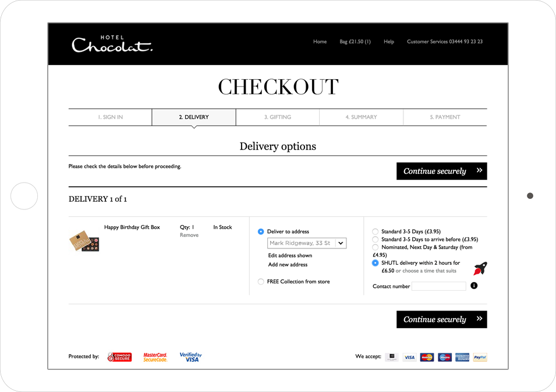556x392 pixels.
Task: Click the MasterCard SecureCode badge
Action: tap(155, 357)
